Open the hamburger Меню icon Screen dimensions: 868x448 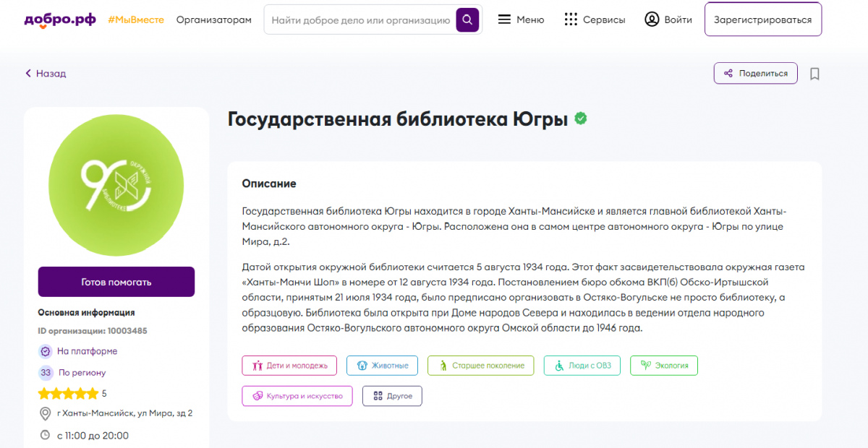pyautogui.click(x=505, y=20)
